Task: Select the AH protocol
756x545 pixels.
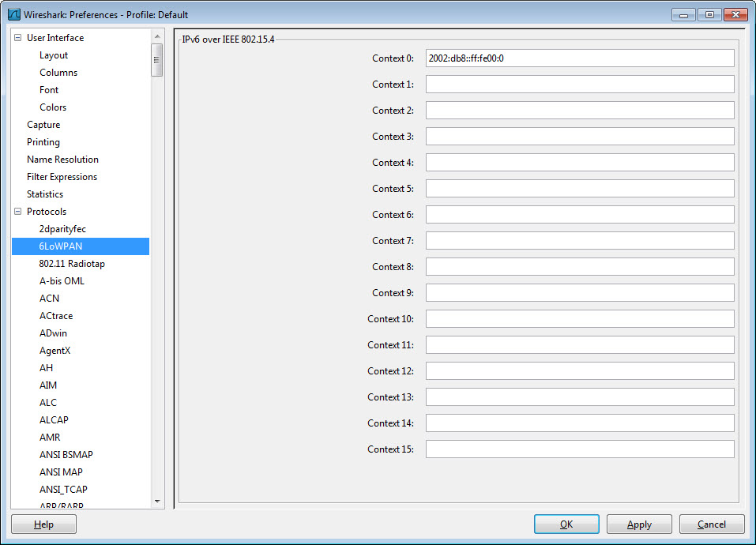Action: pos(47,367)
